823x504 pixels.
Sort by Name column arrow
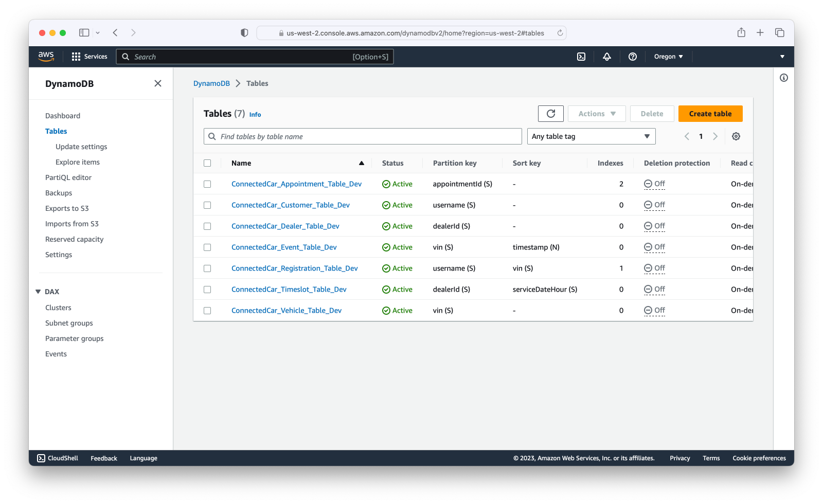(362, 163)
